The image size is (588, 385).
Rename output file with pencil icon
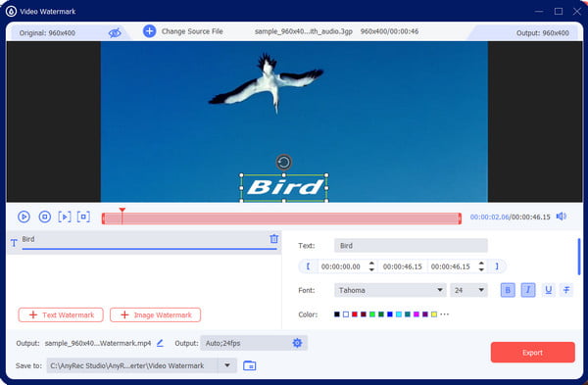pos(160,343)
